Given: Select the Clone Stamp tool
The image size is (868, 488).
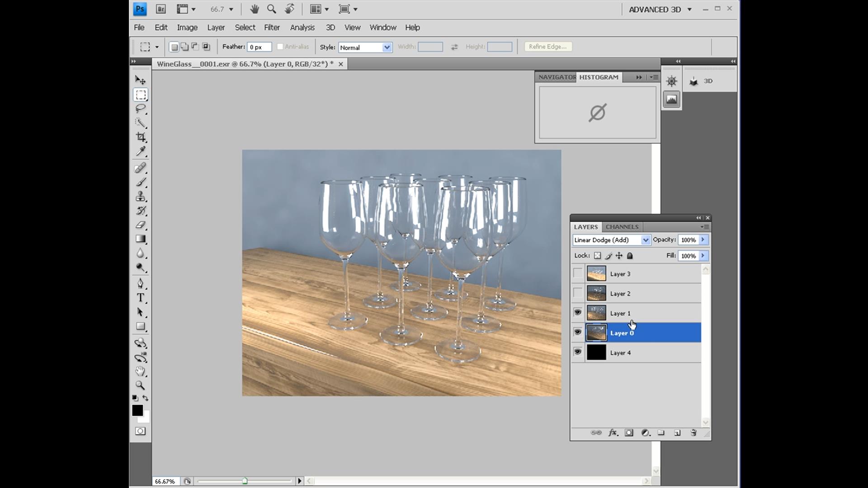Looking at the screenshot, I should (x=141, y=197).
